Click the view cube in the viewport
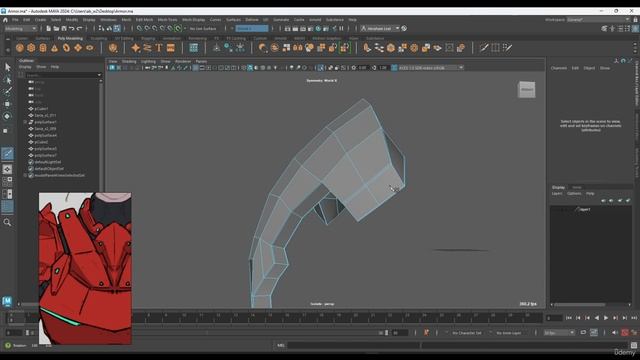The image size is (640, 360). (x=527, y=89)
